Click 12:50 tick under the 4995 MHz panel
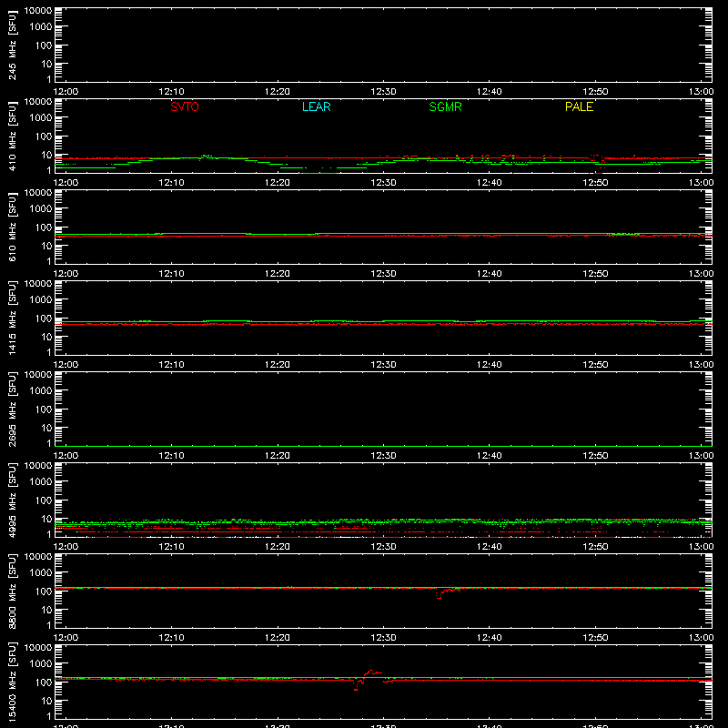728x728 pixels. 595,547
